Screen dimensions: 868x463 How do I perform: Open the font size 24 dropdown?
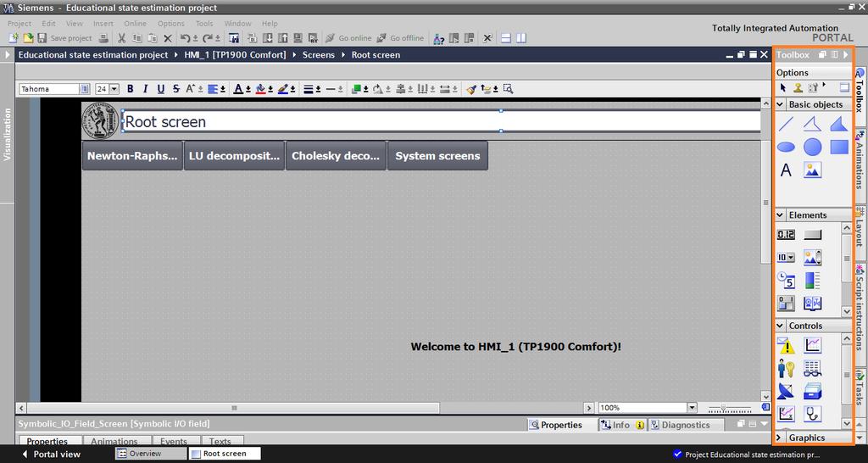pyautogui.click(x=114, y=88)
